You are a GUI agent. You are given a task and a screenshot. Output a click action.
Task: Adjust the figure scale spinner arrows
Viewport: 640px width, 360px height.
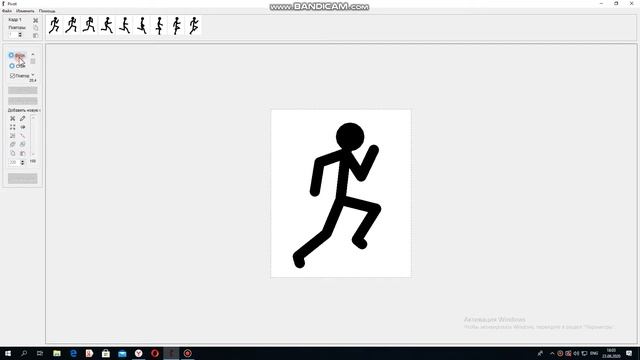22,162
